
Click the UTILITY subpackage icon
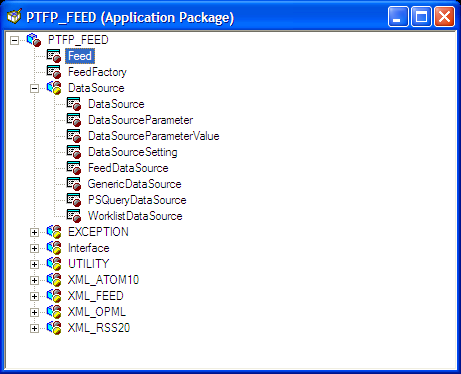click(x=54, y=264)
